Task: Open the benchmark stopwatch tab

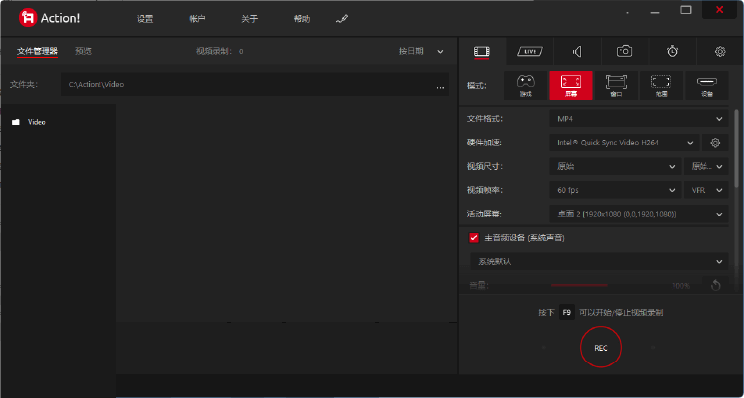Action: [672, 51]
